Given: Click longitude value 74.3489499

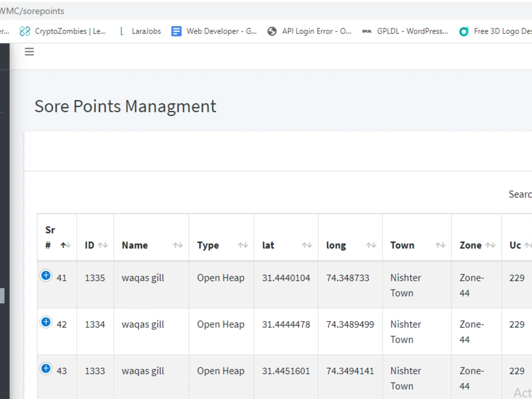Looking at the screenshot, I should click(x=350, y=325).
